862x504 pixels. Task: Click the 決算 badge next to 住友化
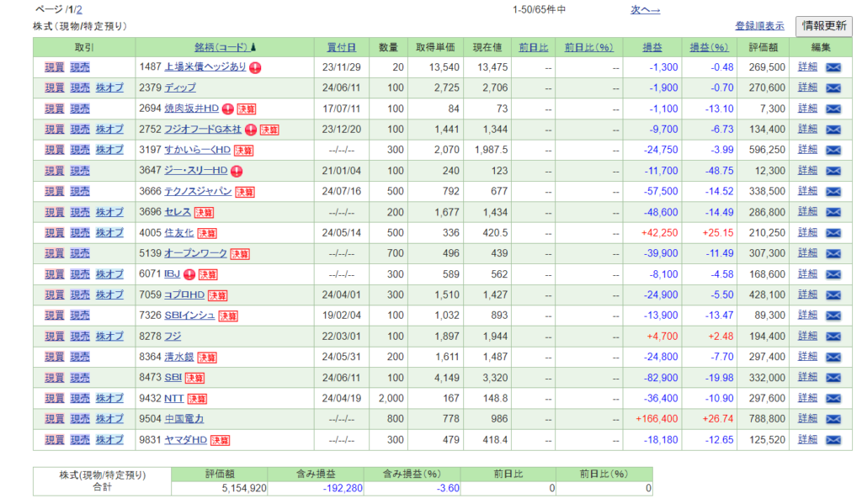tap(207, 233)
